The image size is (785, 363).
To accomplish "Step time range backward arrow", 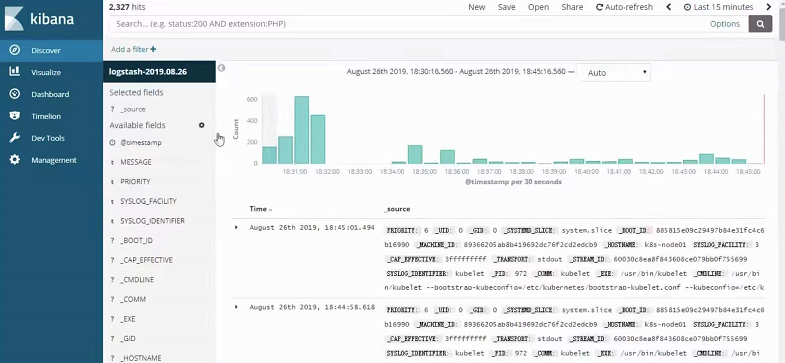I will tap(668, 7).
